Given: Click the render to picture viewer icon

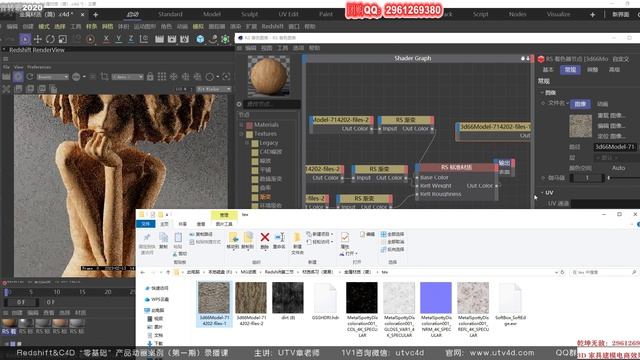Looking at the screenshot, I should click(x=172, y=39).
